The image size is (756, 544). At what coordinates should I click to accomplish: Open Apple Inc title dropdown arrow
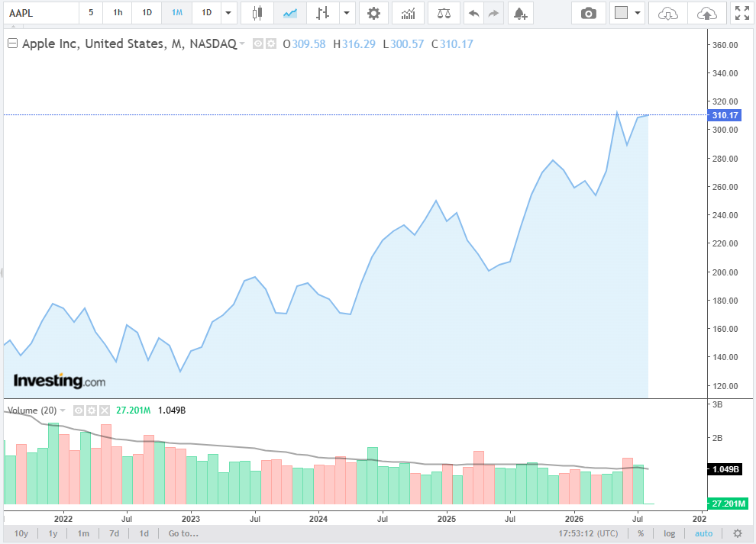click(242, 43)
